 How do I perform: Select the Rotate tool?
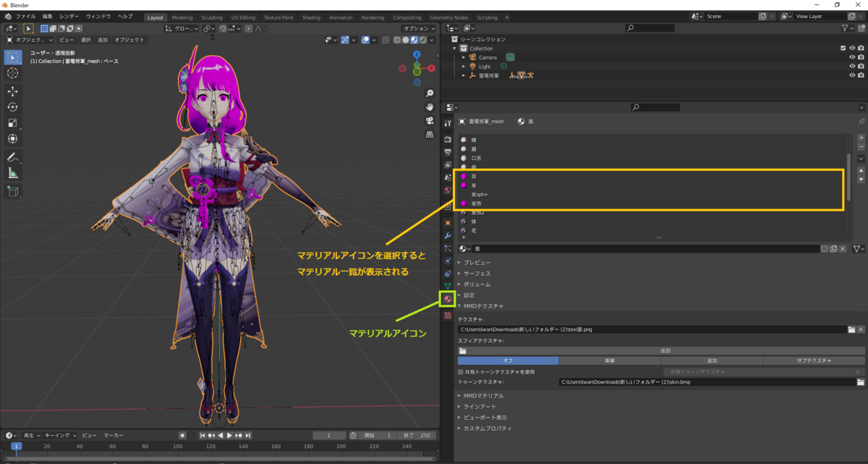[13, 107]
